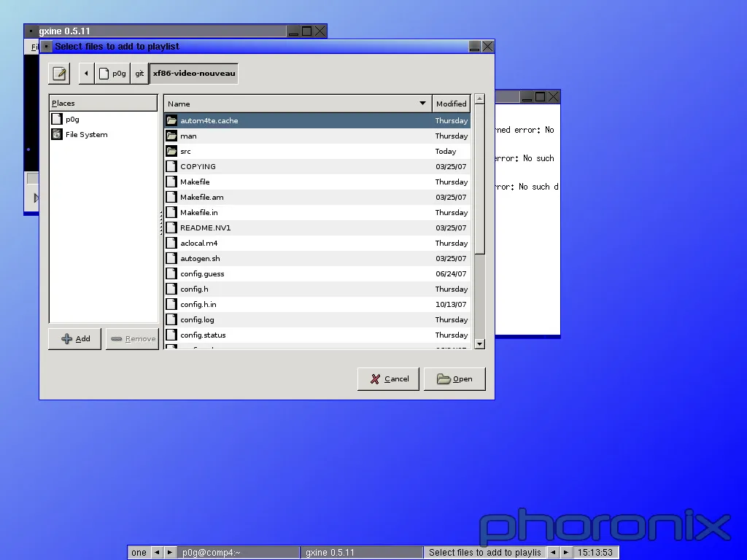The image size is (747, 560).
Task: Click the path bar back arrow
Action: point(86,74)
